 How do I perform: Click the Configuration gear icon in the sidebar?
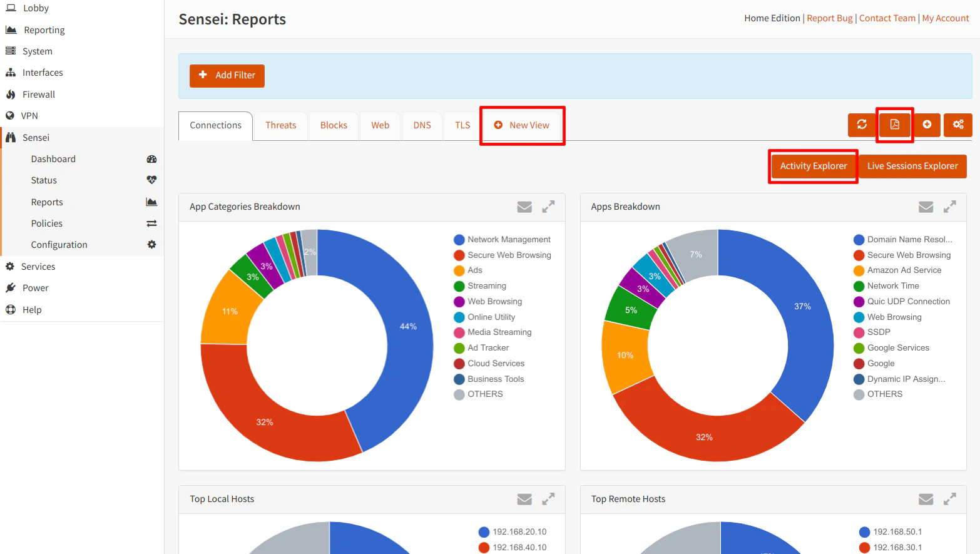151,245
